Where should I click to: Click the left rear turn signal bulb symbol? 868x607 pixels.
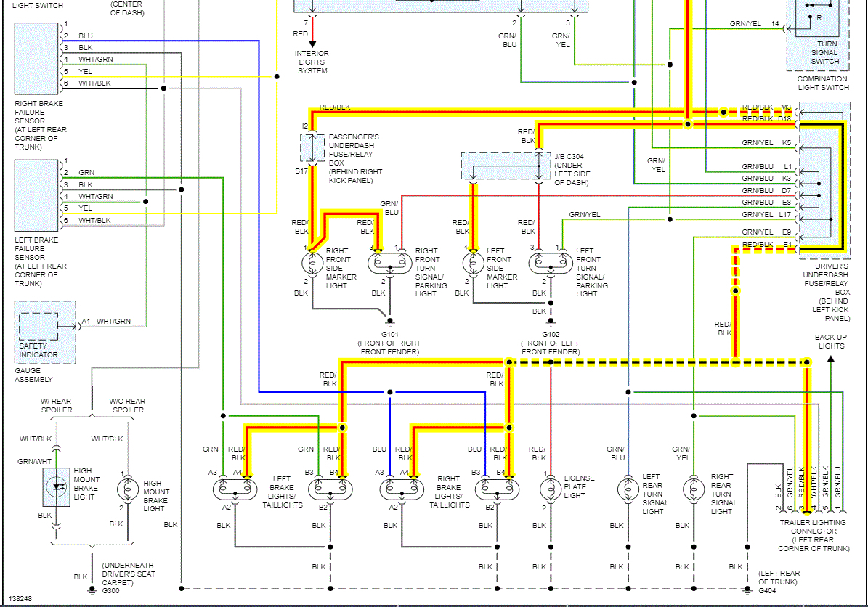[x=628, y=489]
